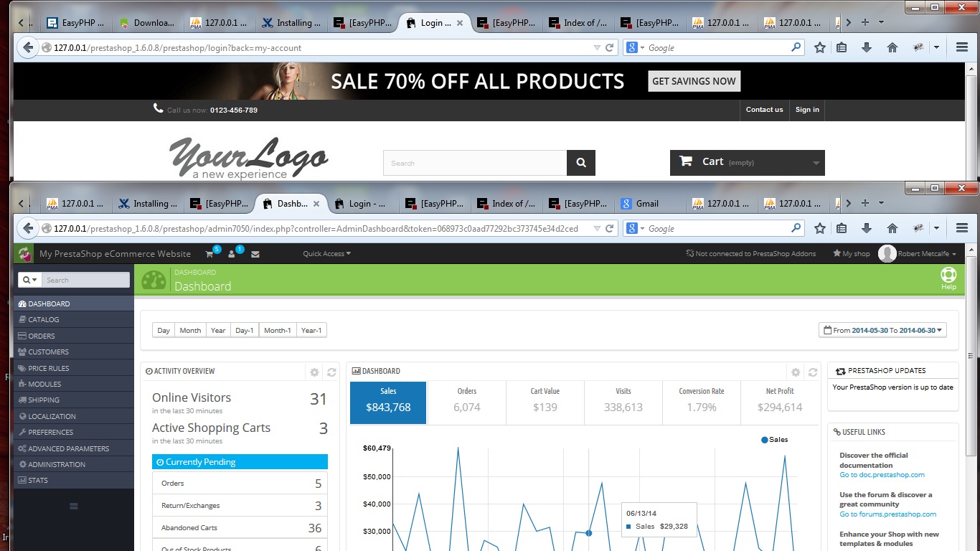Collapse the admin sidebar menu

tap(73, 507)
